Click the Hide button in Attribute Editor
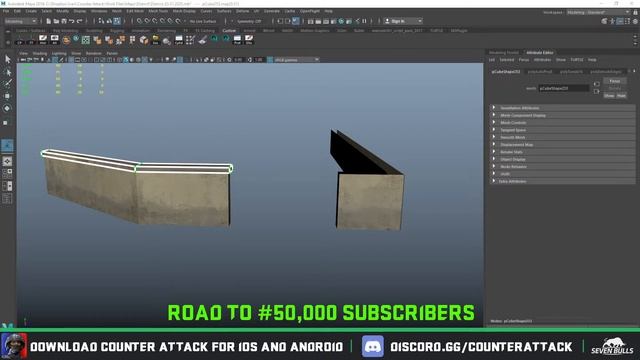The width and height of the screenshot is (640, 360). 621,96
